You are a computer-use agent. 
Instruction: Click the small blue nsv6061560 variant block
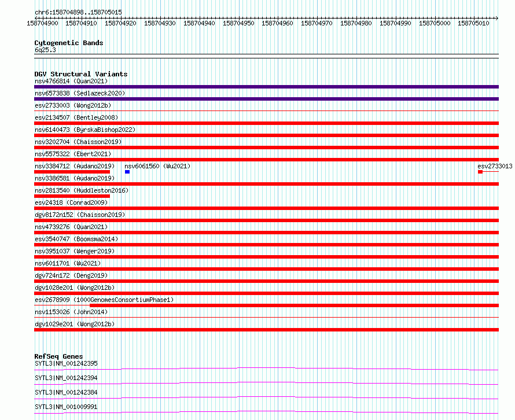(127, 172)
